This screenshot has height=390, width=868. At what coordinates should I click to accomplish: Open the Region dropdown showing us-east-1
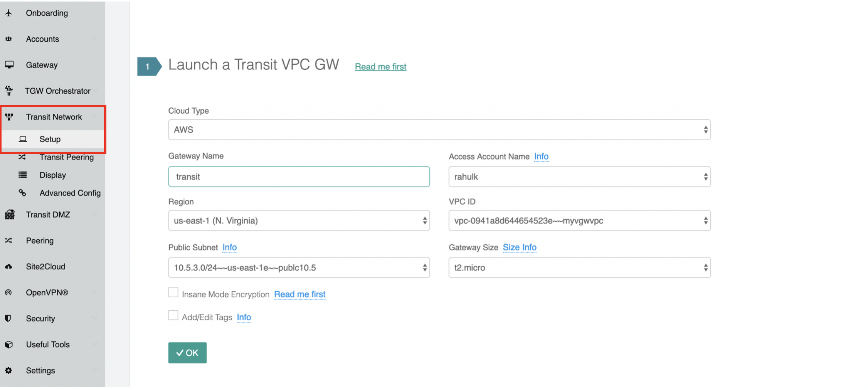[299, 221]
